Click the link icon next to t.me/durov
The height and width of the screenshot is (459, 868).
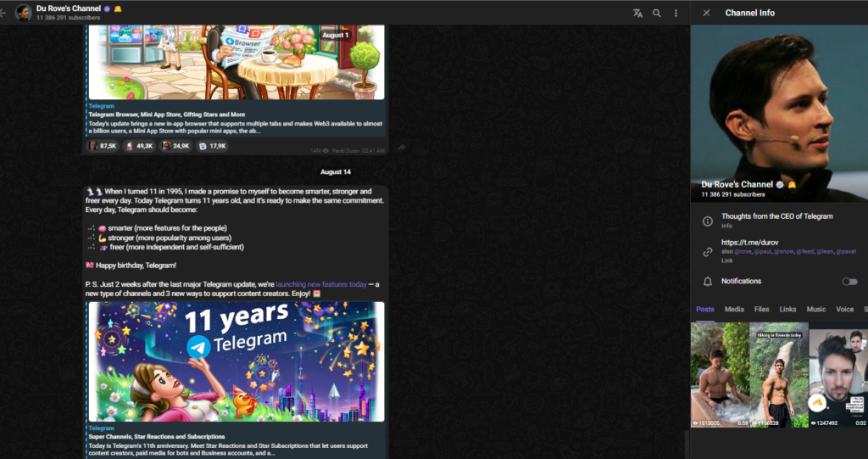(708, 252)
